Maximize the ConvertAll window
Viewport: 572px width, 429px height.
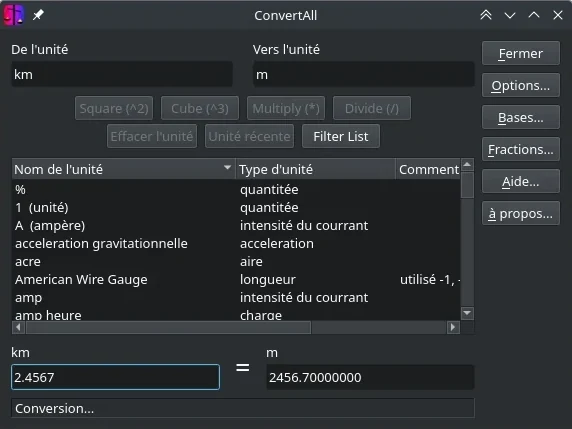coord(534,15)
